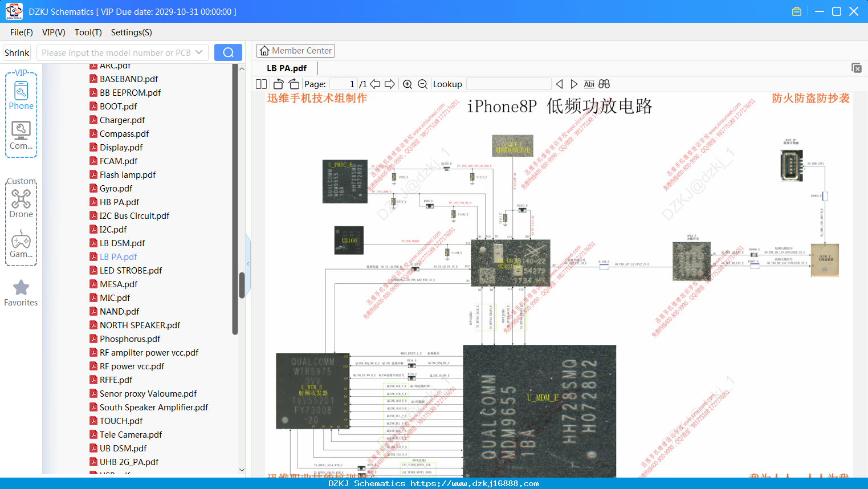
Task: Rotate the page clockwise
Action: pos(294,84)
